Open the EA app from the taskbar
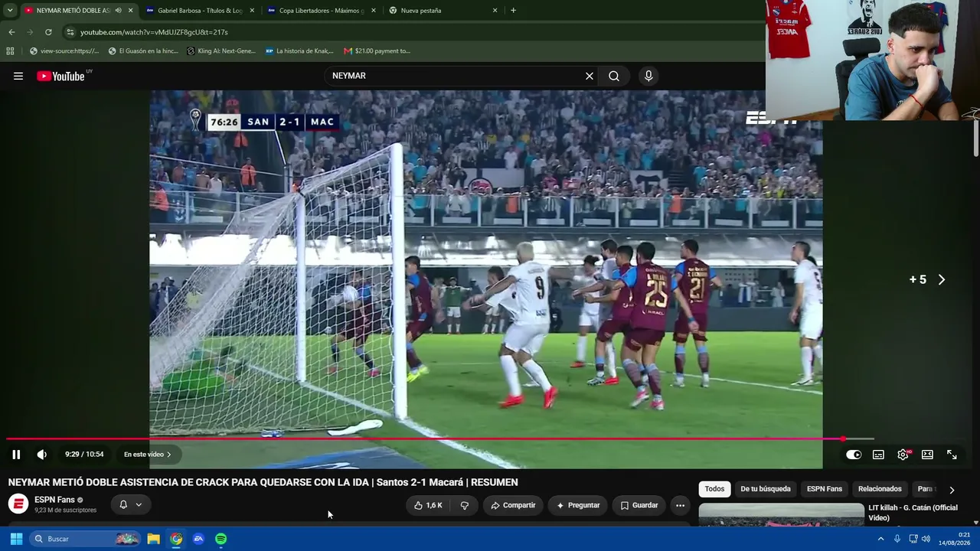The image size is (980, 551). tap(198, 539)
